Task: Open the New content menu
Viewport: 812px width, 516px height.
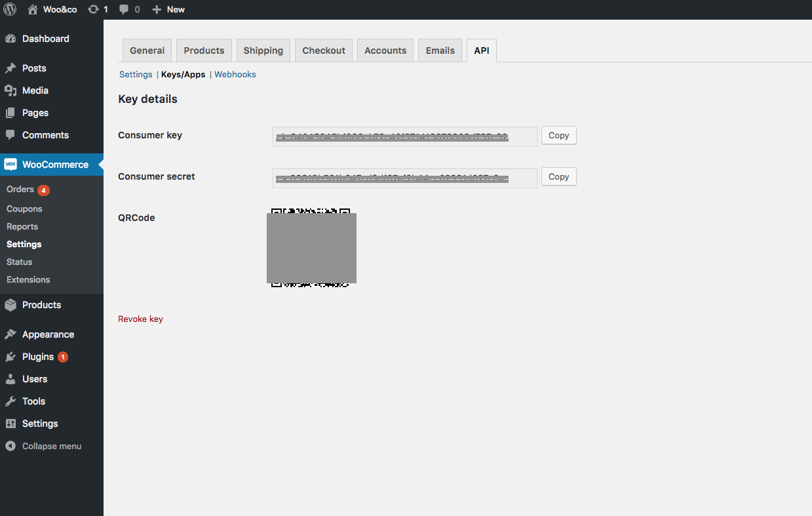Action: 168,9
